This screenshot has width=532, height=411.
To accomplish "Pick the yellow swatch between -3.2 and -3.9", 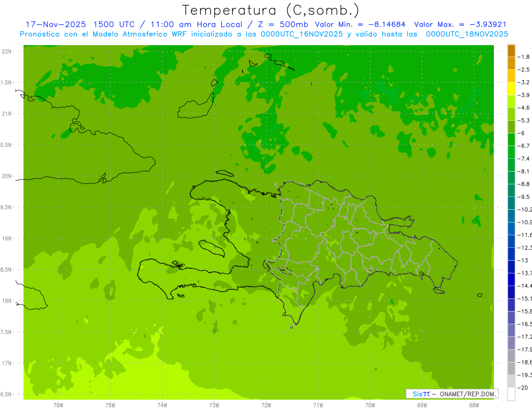I will [511, 89].
